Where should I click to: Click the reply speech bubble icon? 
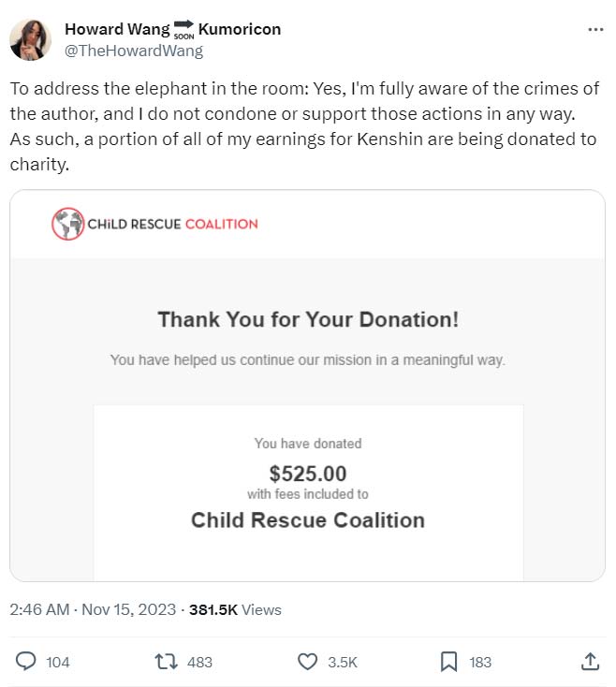click(x=26, y=662)
